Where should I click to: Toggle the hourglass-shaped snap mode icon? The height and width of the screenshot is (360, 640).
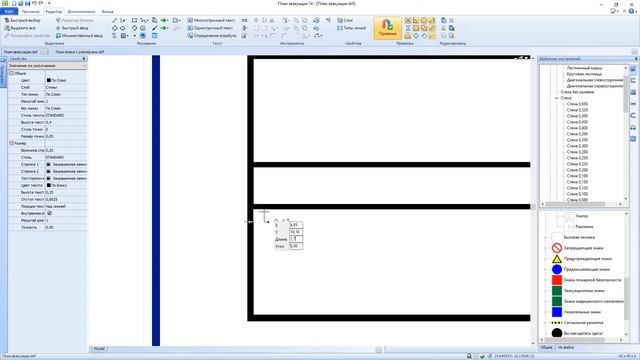[407, 28]
